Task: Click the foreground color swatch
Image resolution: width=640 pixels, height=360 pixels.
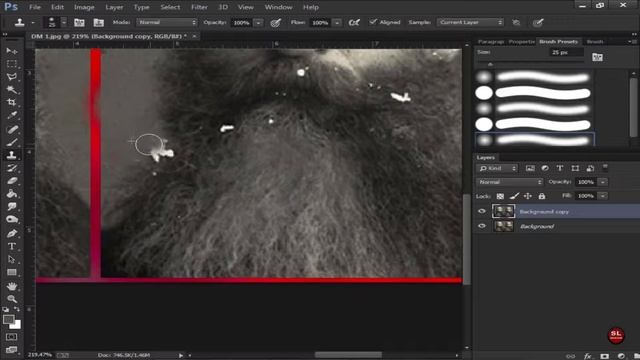Action: 8,319
